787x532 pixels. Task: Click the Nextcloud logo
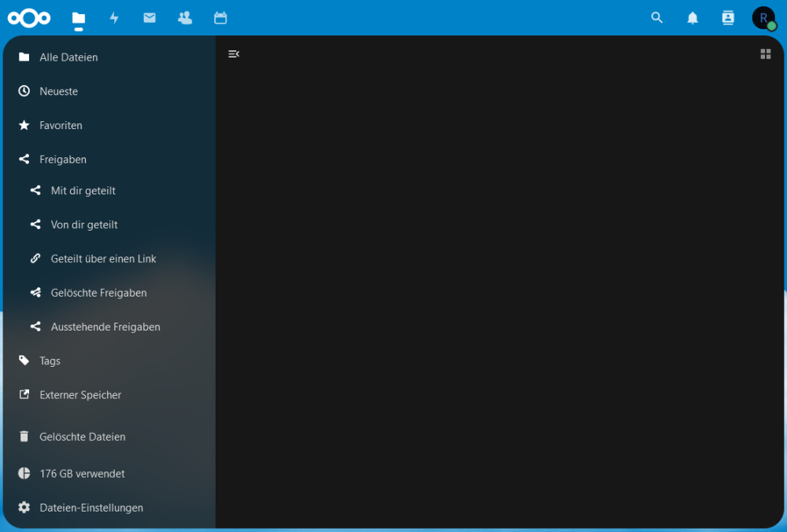[29, 18]
